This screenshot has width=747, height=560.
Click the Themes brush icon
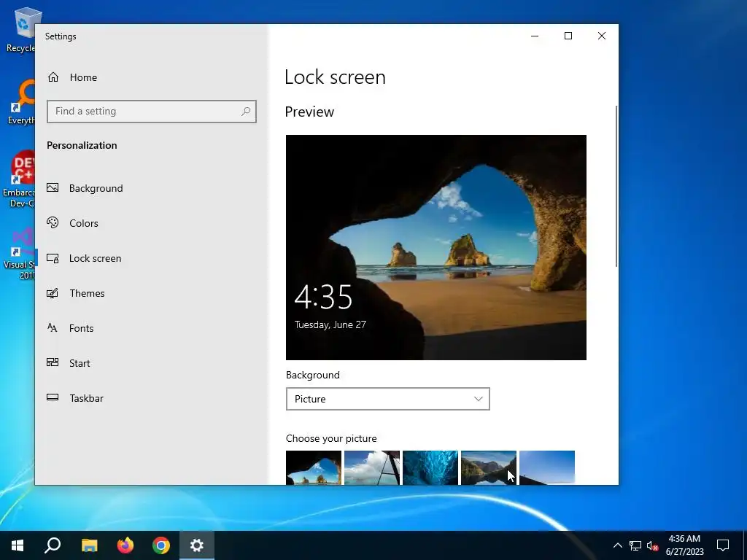point(53,293)
